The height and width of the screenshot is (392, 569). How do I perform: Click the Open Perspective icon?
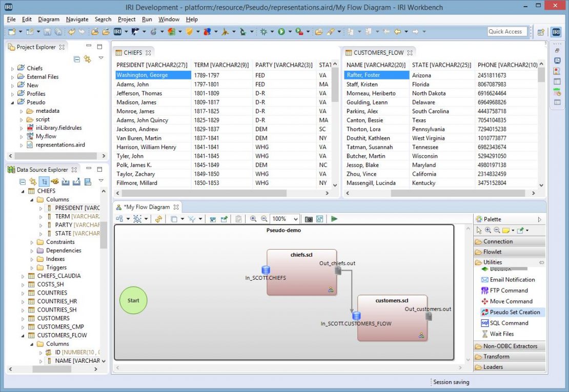[541, 32]
